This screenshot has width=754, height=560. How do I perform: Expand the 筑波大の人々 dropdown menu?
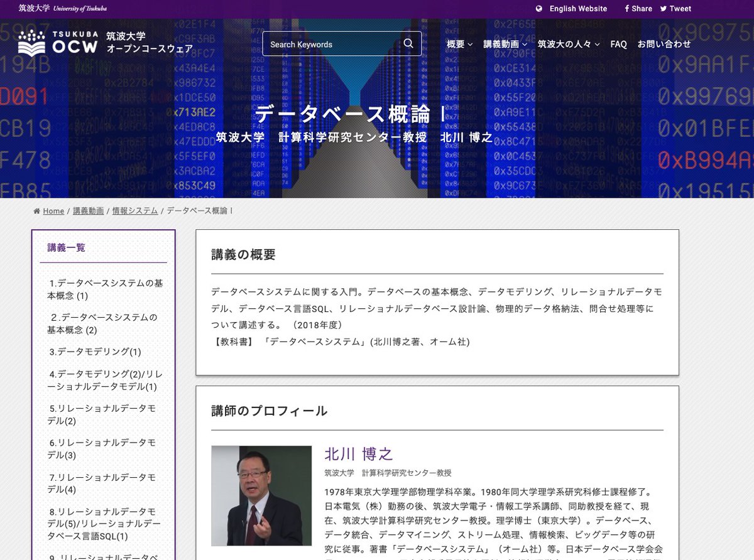(569, 44)
